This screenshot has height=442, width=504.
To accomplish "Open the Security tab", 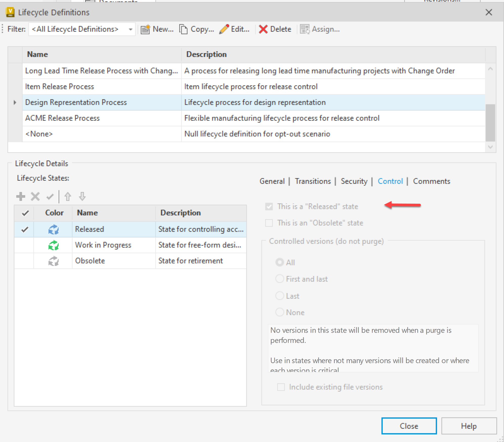I will point(354,181).
